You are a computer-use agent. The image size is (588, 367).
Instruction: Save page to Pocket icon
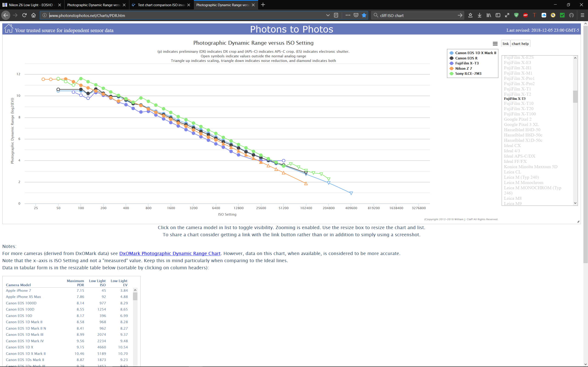pos(356,15)
